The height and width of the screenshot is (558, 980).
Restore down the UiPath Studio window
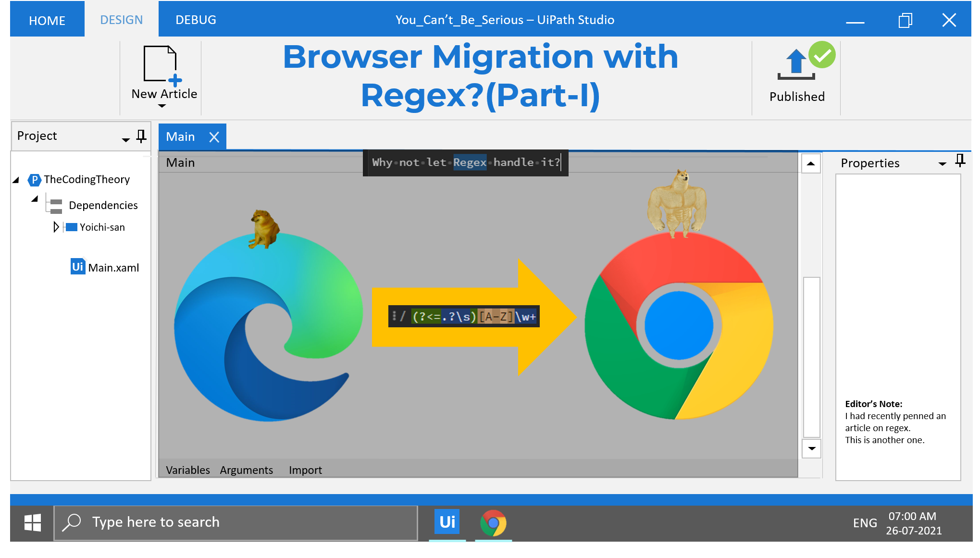click(x=905, y=20)
